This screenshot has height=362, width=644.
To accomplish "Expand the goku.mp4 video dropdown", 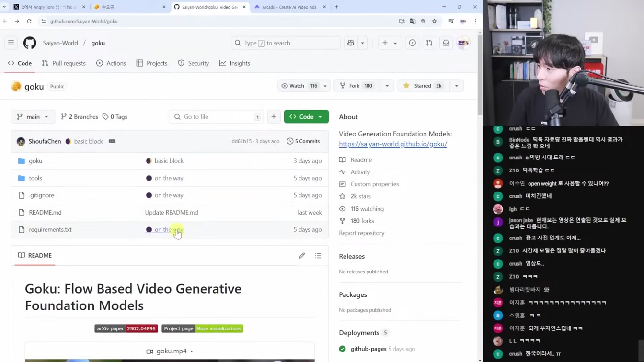I will coord(170,351).
